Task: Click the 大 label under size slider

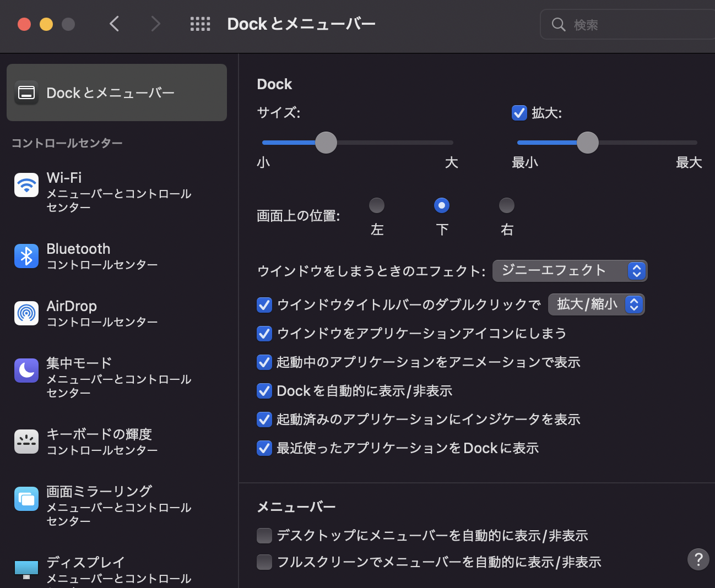Action: pyautogui.click(x=452, y=162)
